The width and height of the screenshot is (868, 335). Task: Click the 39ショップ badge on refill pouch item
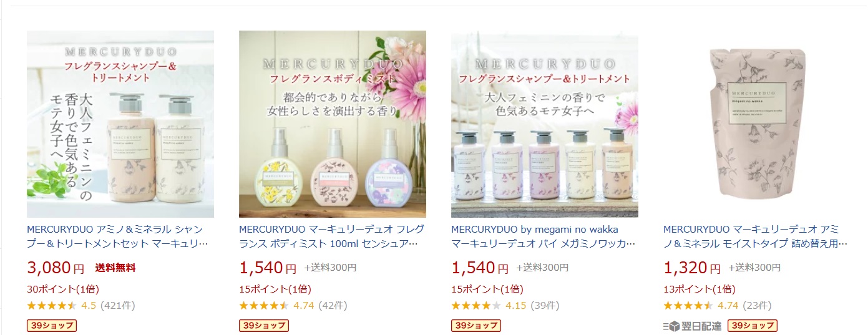[753, 326]
